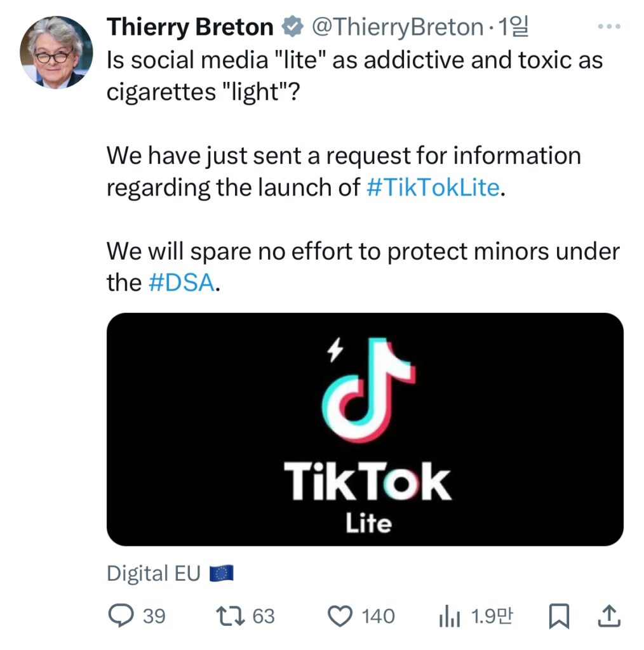Like the tweet with the heart icon
The width and height of the screenshot is (644, 650).
[340, 615]
